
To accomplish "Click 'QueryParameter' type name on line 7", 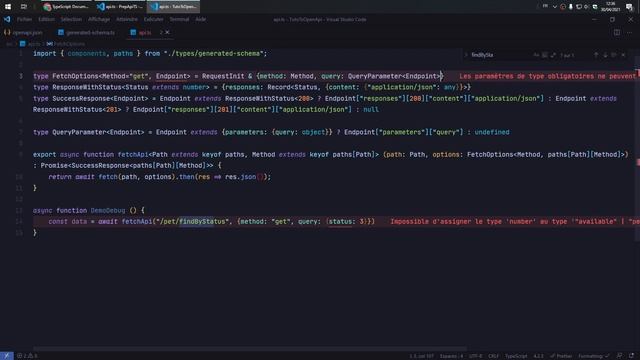I will [79, 132].
